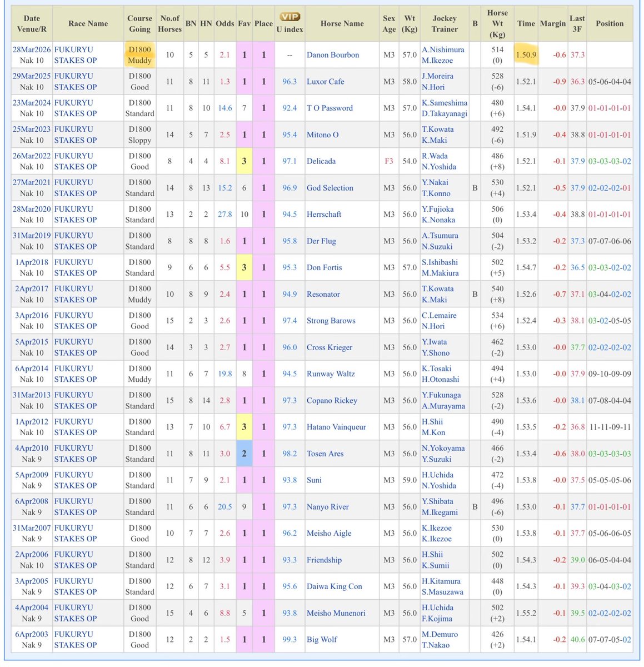Open the 29Mar2025 race date link
The height and width of the screenshot is (667, 644).
click(32, 76)
